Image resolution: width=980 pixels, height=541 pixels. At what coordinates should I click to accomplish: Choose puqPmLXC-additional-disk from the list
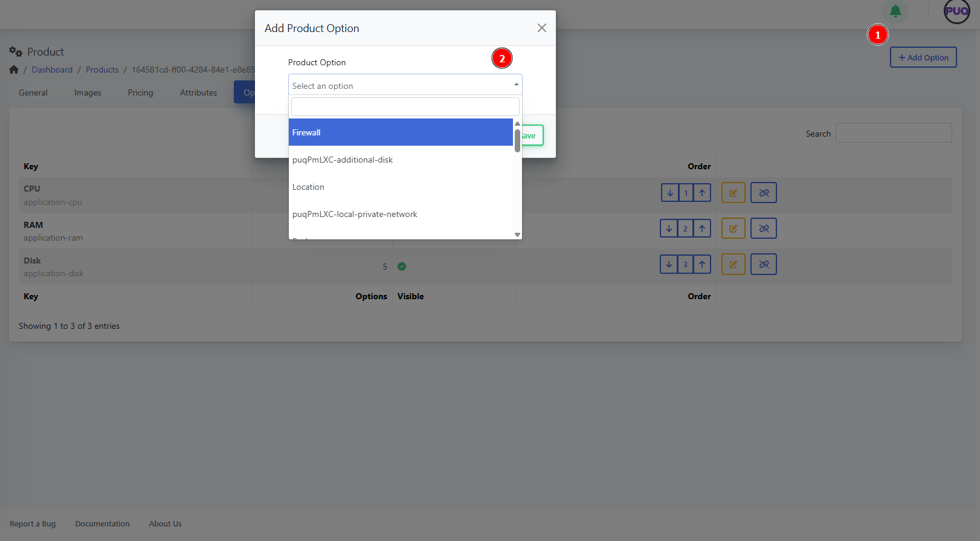pos(401,160)
